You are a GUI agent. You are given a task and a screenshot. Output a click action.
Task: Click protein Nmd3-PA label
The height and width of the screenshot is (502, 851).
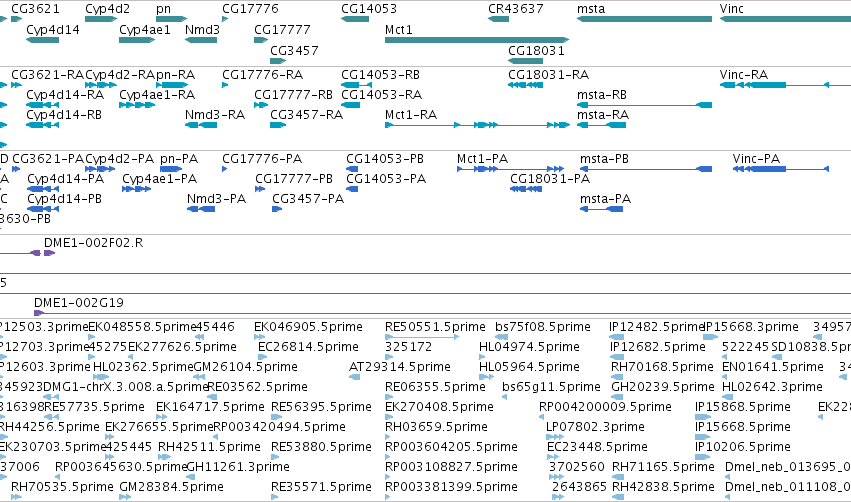click(x=217, y=199)
